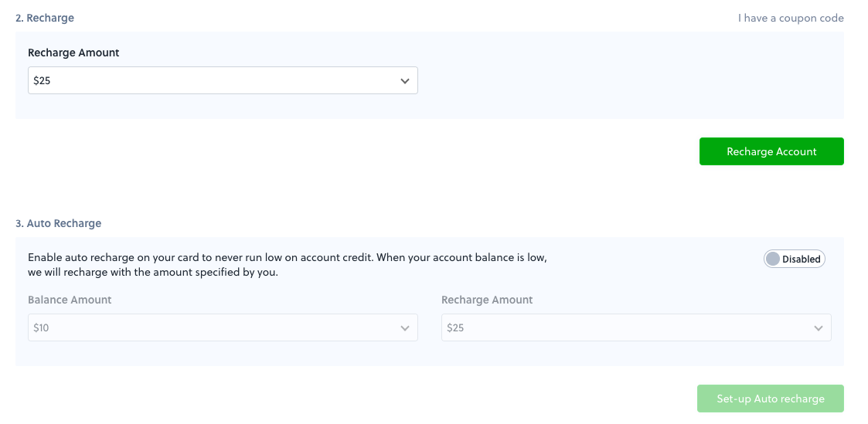
Task: Click the $10 value inside Balance Amount field
Action: tap(41, 327)
